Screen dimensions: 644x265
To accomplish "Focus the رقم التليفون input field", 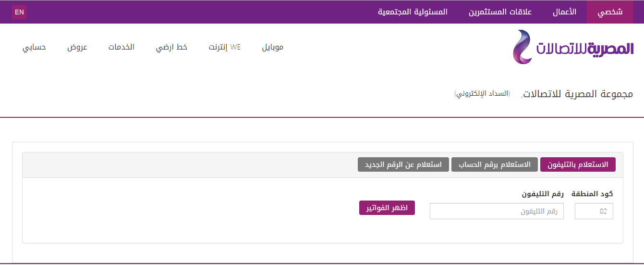I will tap(497, 211).
